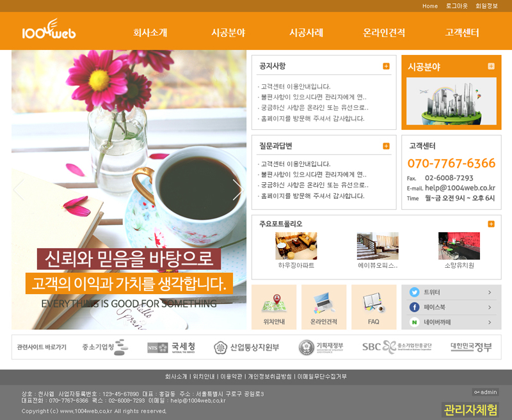512x420 pixels.
Task: Open the 하우징아파트 portfolio thumbnail
Action: pos(296,246)
